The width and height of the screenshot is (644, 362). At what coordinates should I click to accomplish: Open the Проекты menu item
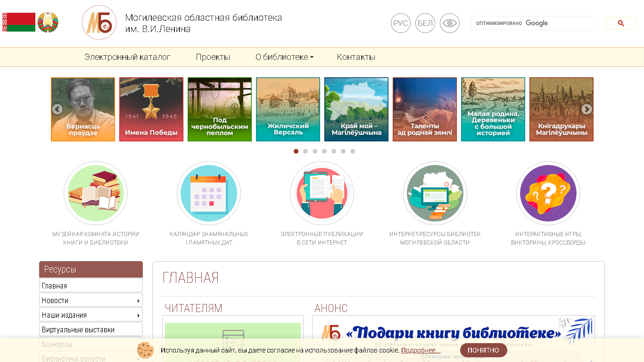point(213,57)
